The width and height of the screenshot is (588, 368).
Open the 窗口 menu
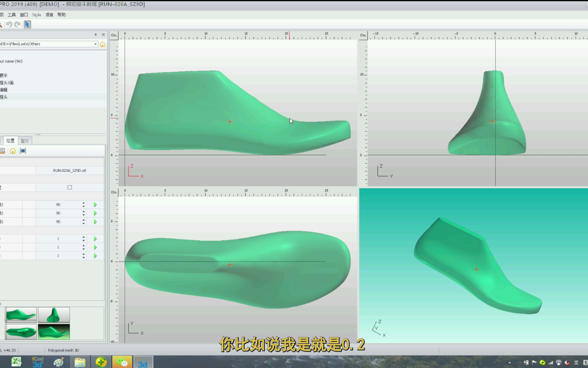(x=24, y=15)
